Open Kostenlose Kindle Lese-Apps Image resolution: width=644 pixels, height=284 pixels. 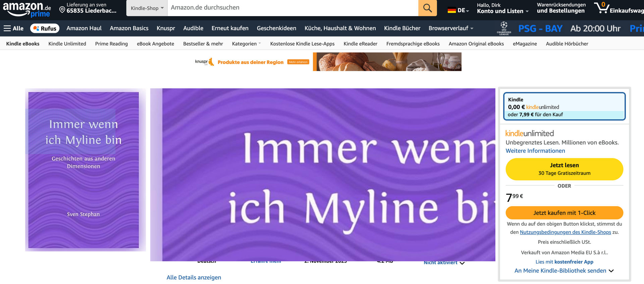coord(302,44)
